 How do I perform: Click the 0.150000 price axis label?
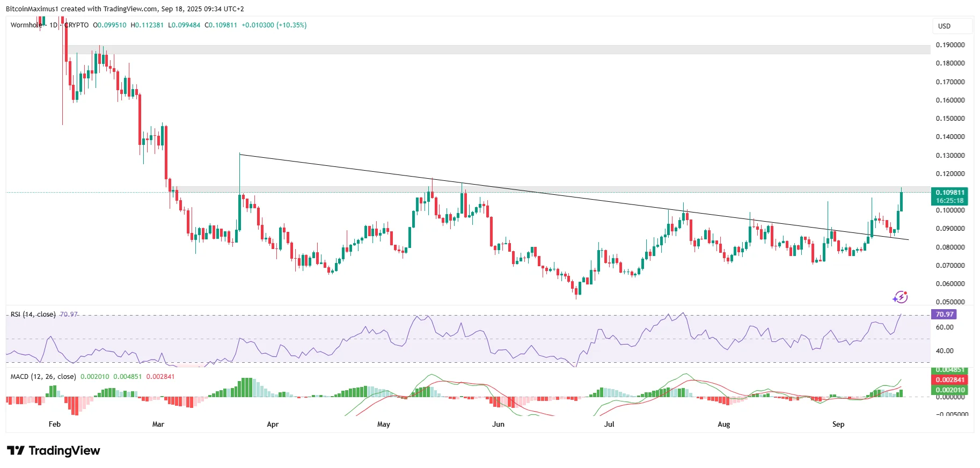pyautogui.click(x=950, y=119)
